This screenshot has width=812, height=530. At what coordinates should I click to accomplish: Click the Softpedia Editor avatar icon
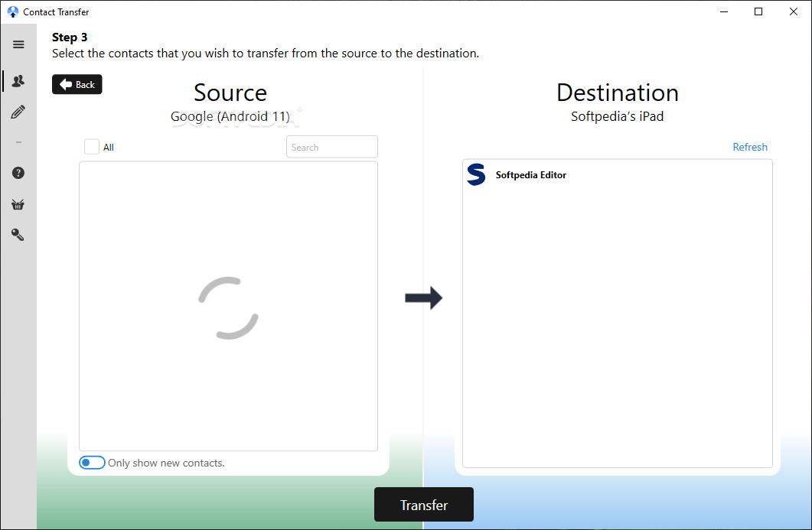(476, 174)
